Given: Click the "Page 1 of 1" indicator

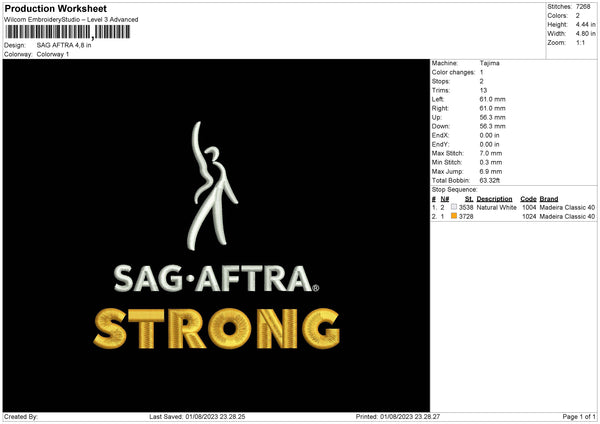Looking at the screenshot, I should tap(579, 417).
